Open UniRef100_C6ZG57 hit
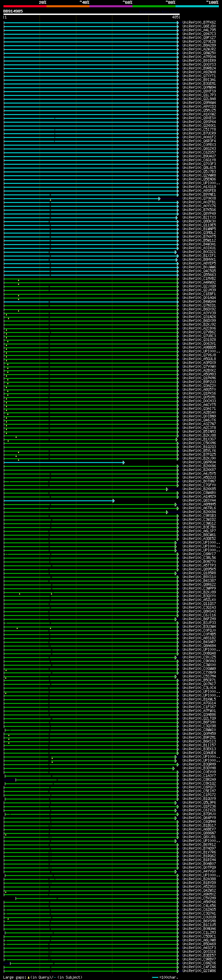222x980 pixels. (199, 153)
